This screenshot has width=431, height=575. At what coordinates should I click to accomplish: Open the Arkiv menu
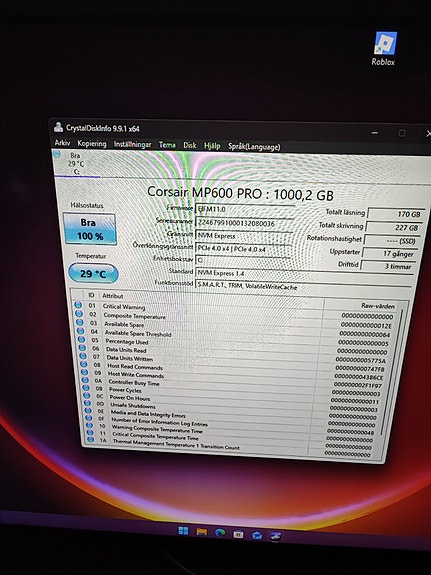(x=62, y=143)
